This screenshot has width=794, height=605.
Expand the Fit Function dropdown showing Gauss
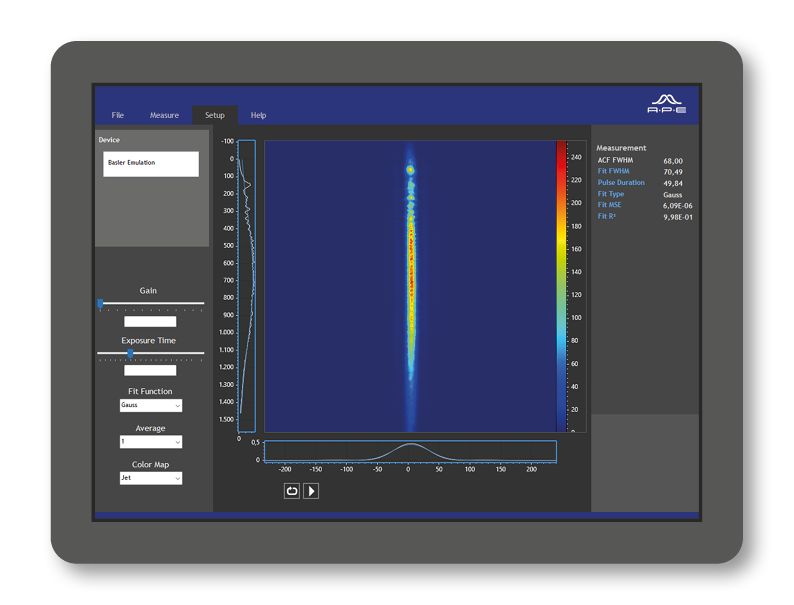pyautogui.click(x=150, y=406)
